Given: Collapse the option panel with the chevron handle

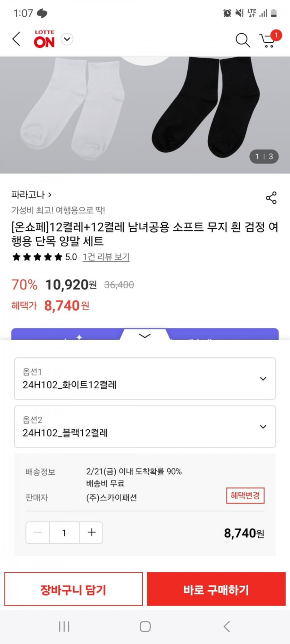Looking at the screenshot, I should pos(145,336).
